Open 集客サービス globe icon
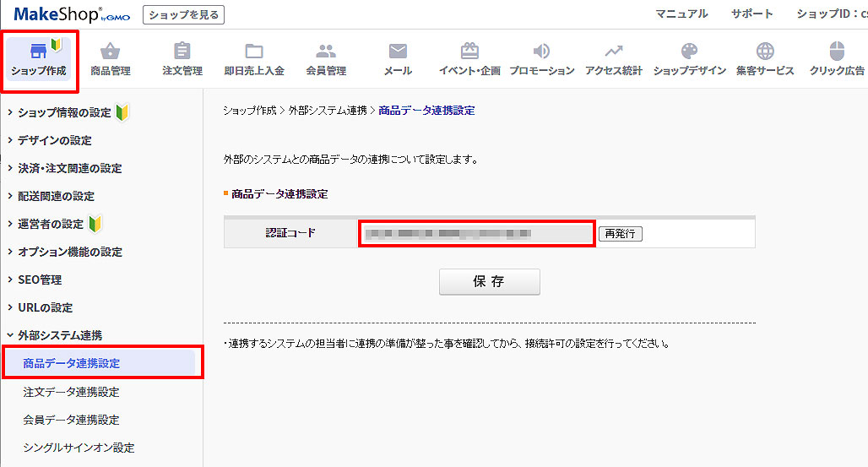Image resolution: width=868 pixels, height=467 pixels. (x=765, y=51)
